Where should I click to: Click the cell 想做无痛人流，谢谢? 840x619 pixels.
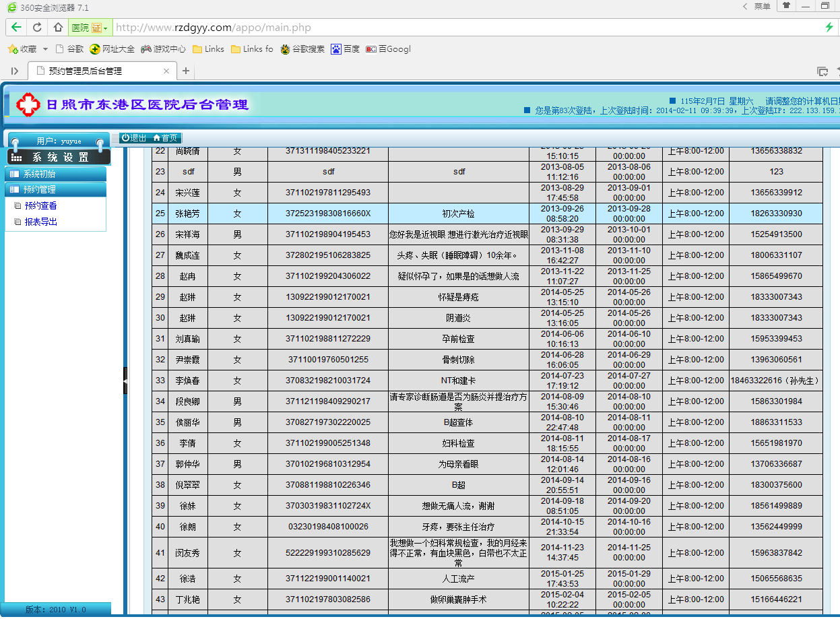click(x=459, y=506)
